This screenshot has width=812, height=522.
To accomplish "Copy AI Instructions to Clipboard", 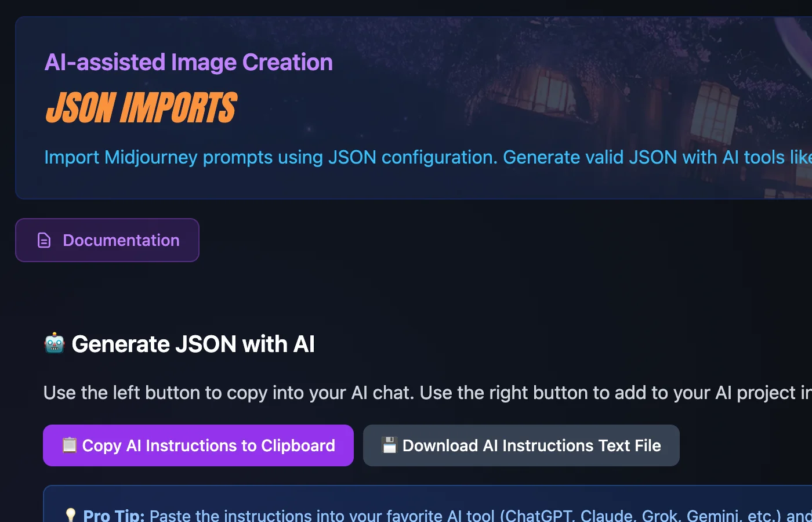I will coord(198,445).
